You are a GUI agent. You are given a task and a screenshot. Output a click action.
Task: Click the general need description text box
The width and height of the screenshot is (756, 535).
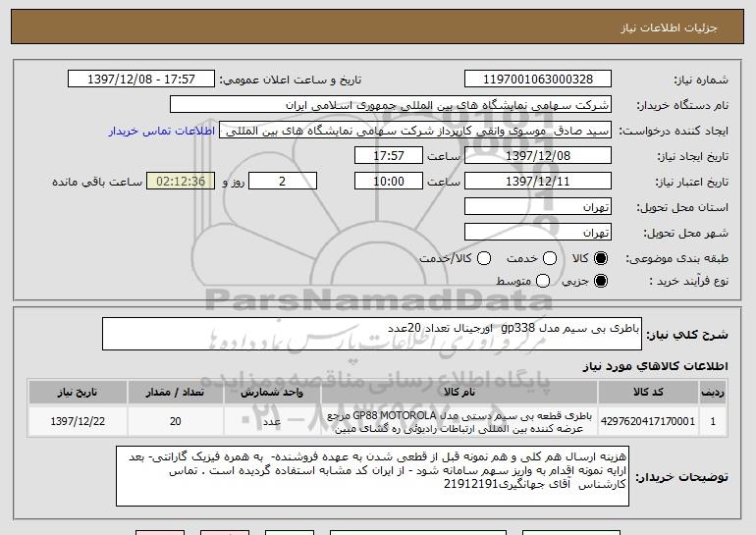point(372,334)
